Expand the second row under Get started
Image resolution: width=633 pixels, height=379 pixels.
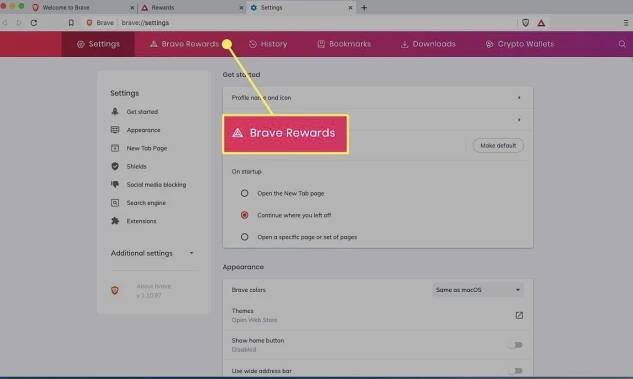pyautogui.click(x=378, y=120)
